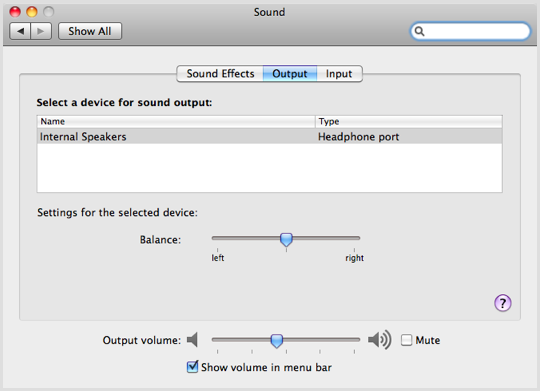Click the magnifying glass search icon
This screenshot has width=540, height=391.
[x=419, y=31]
